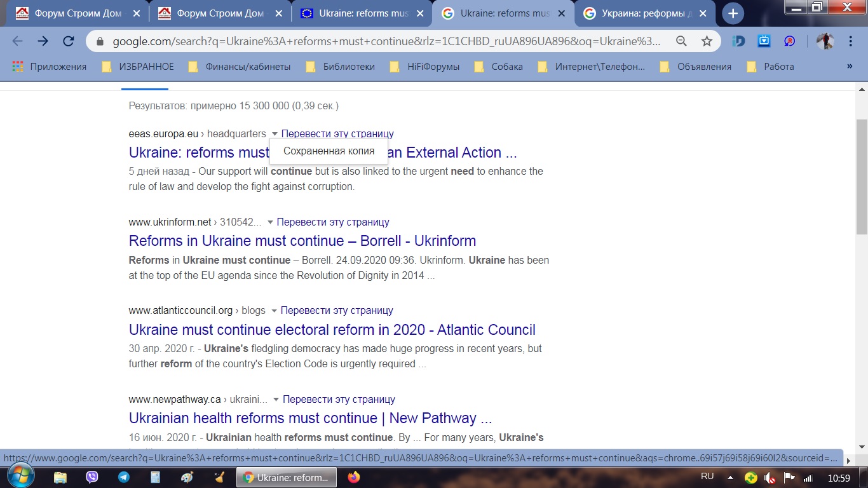Open 'Reforms in Ukraine must continue – Borrell' link
The width and height of the screenshot is (868, 488).
302,241
